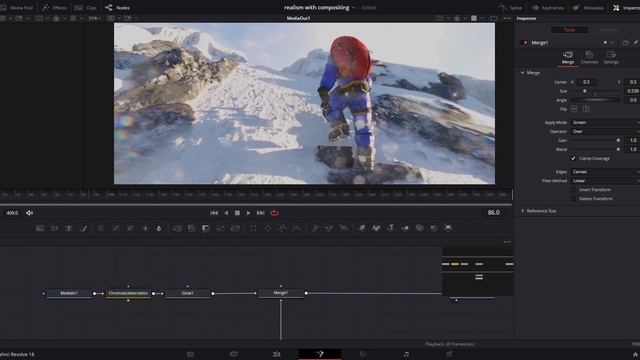Add a Polygon mask from toolbar
Screen dimensions: 640x360
(282, 228)
